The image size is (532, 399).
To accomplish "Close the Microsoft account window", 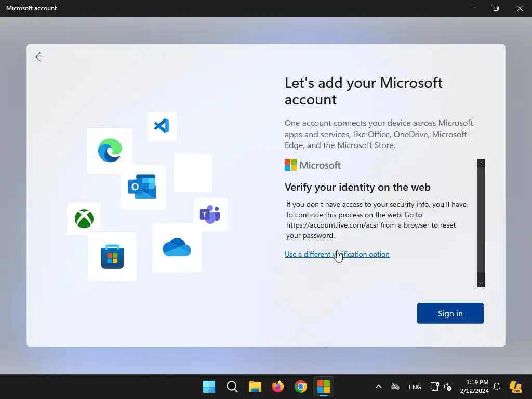I will pyautogui.click(x=520, y=8).
